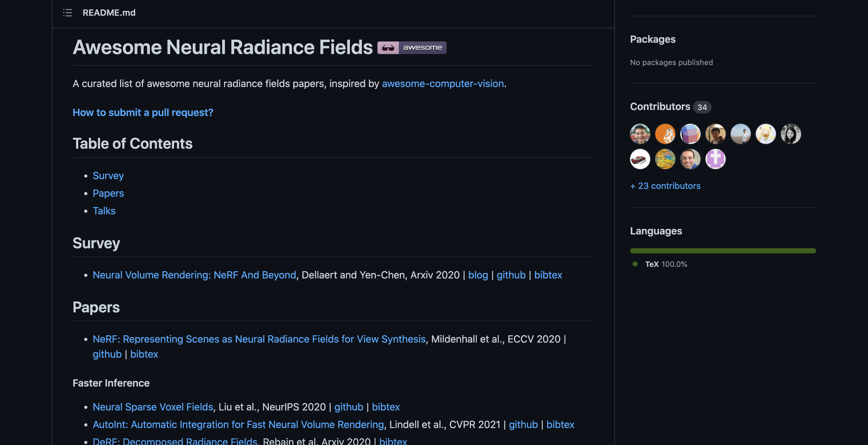Screen dimensions: 868x445
Task: Open the red car contributor avatar
Action: pos(640,159)
